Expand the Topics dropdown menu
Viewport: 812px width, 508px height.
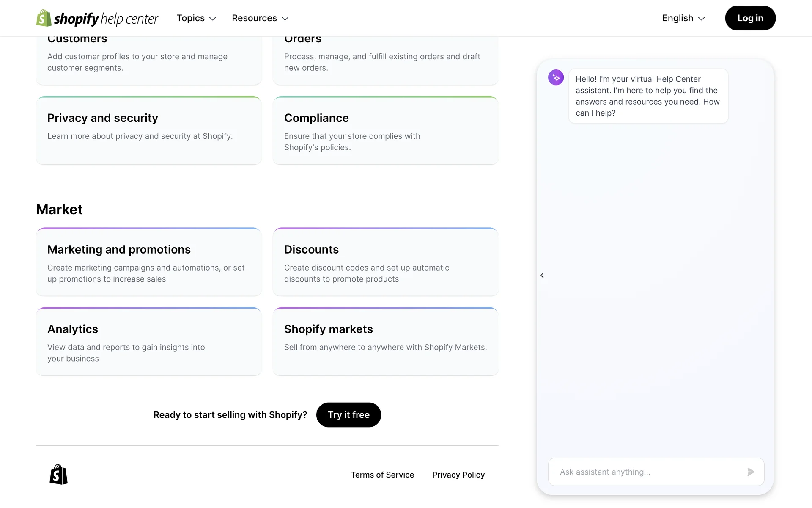pyautogui.click(x=196, y=18)
